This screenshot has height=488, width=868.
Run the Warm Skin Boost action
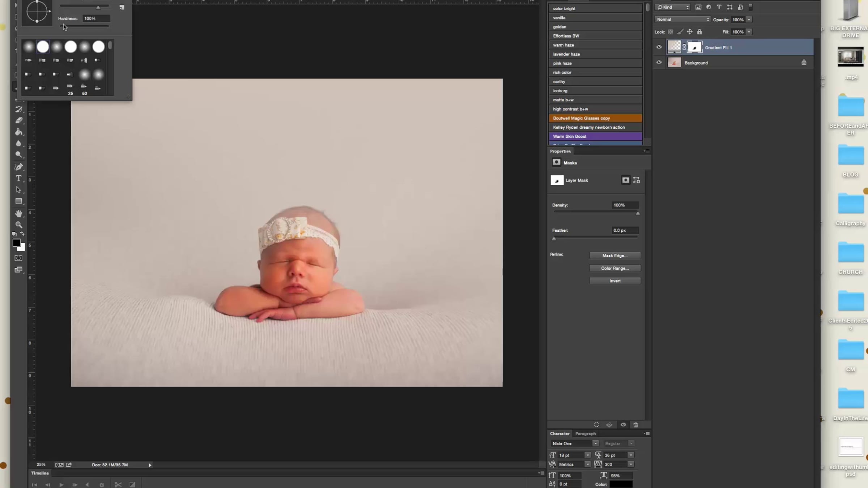point(595,136)
